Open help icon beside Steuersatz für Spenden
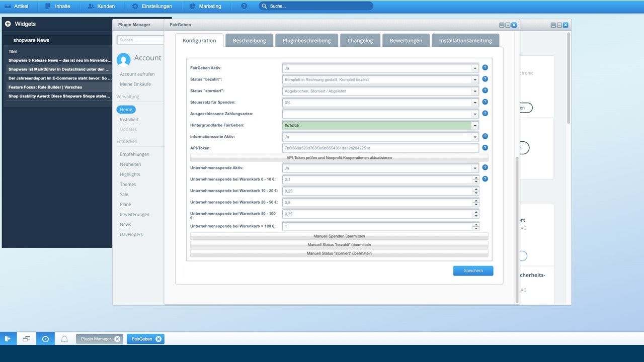Screen dimensions: 644x362 pyautogui.click(x=485, y=102)
